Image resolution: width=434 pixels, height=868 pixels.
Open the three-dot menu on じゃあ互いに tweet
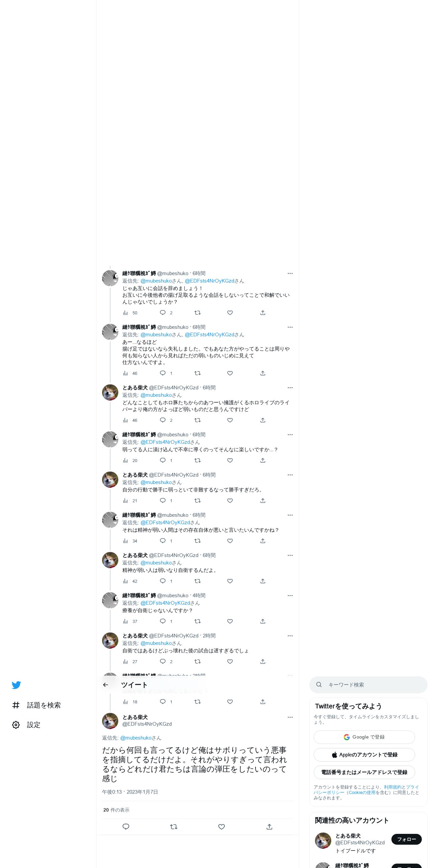[x=290, y=273]
